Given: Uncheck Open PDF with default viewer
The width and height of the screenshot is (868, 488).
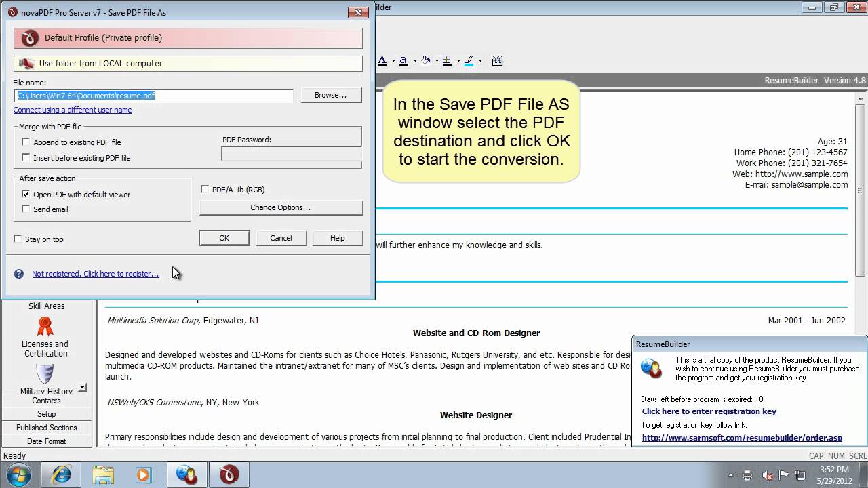Looking at the screenshot, I should point(26,195).
